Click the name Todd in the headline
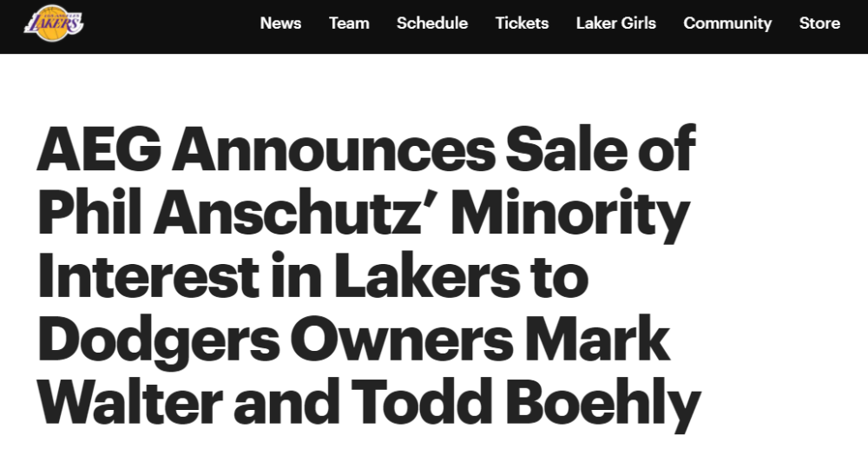 click(422, 401)
